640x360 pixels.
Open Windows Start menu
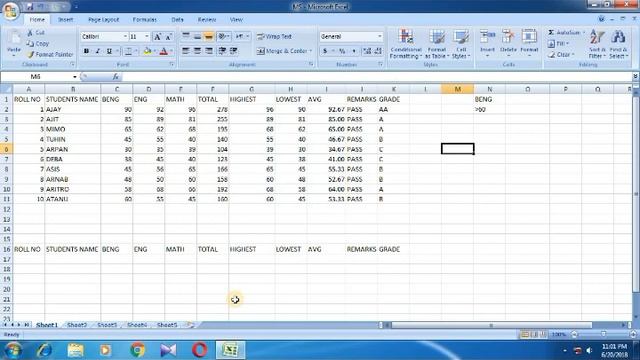13,350
